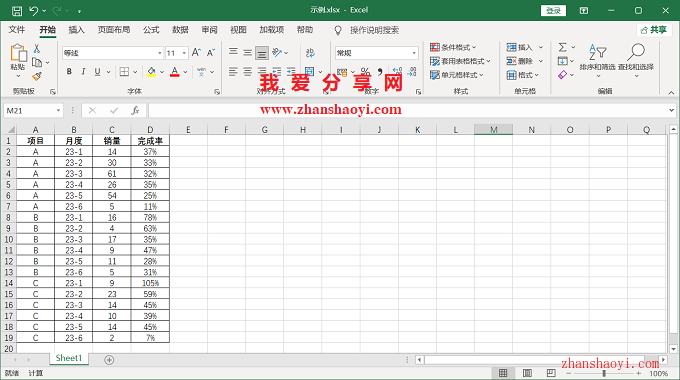Expand Format as Table (套用表格格式) menu
Screen dimensions: 680x380
click(460, 61)
